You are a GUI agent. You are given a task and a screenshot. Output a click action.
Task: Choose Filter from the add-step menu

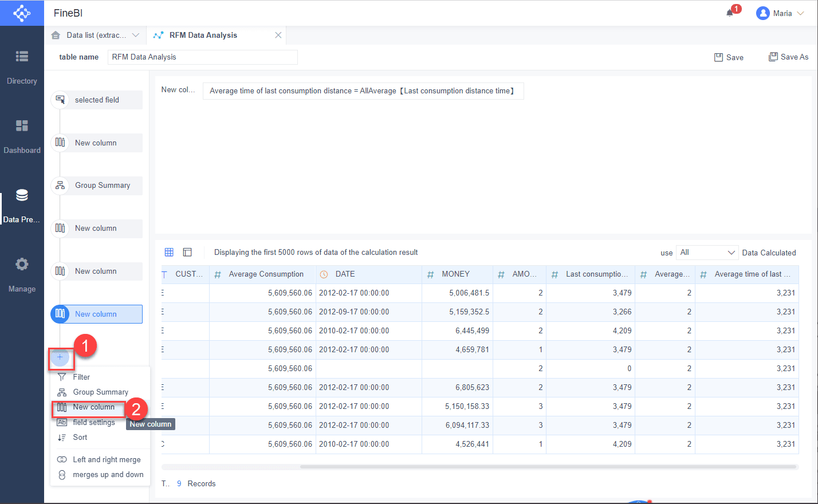click(x=100, y=377)
